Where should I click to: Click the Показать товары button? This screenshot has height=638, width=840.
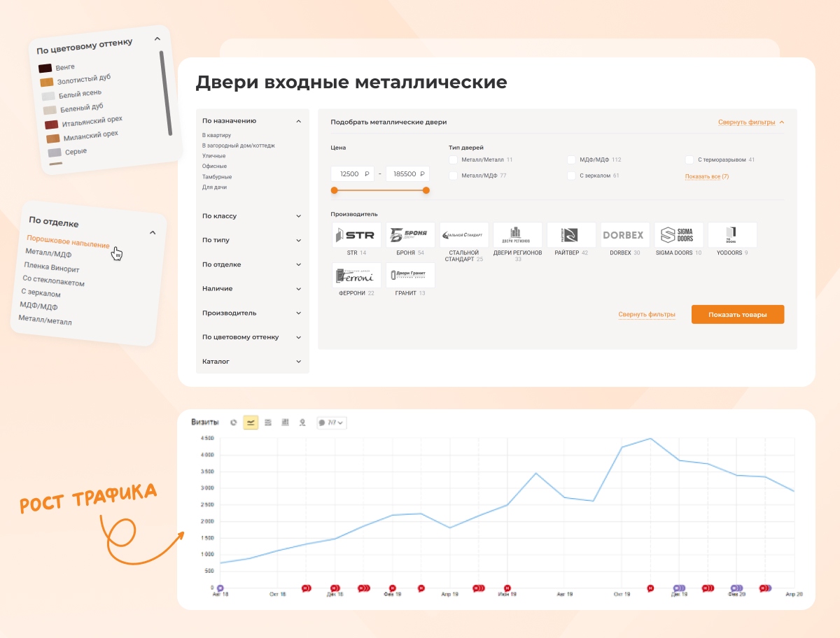[738, 315]
